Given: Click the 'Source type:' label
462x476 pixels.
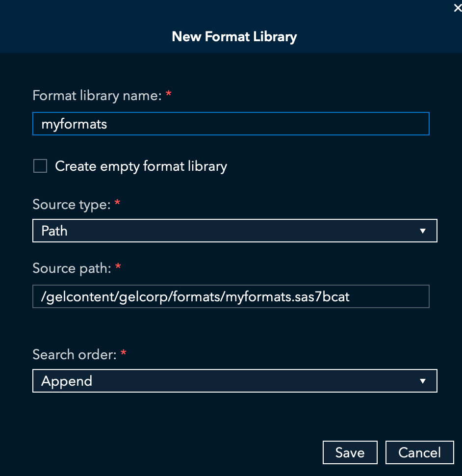Looking at the screenshot, I should (x=72, y=204).
